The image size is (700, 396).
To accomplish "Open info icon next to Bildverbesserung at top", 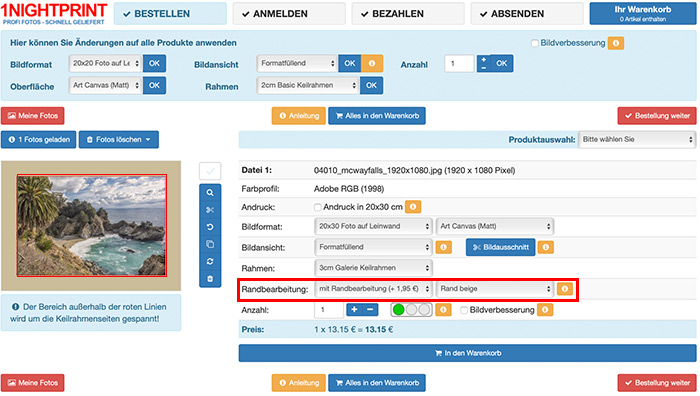I will point(616,43).
